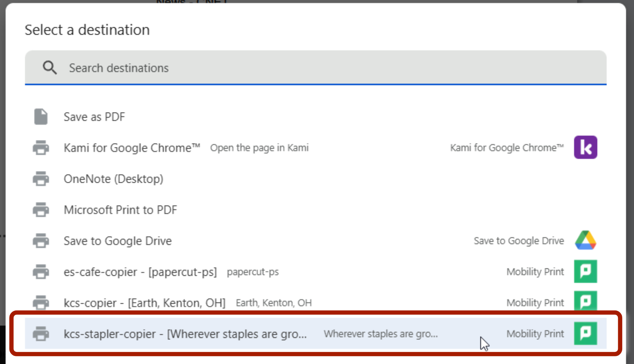Click gray 'Wherever staples are gro...' location text
The height and width of the screenshot is (364, 634).
381,334
